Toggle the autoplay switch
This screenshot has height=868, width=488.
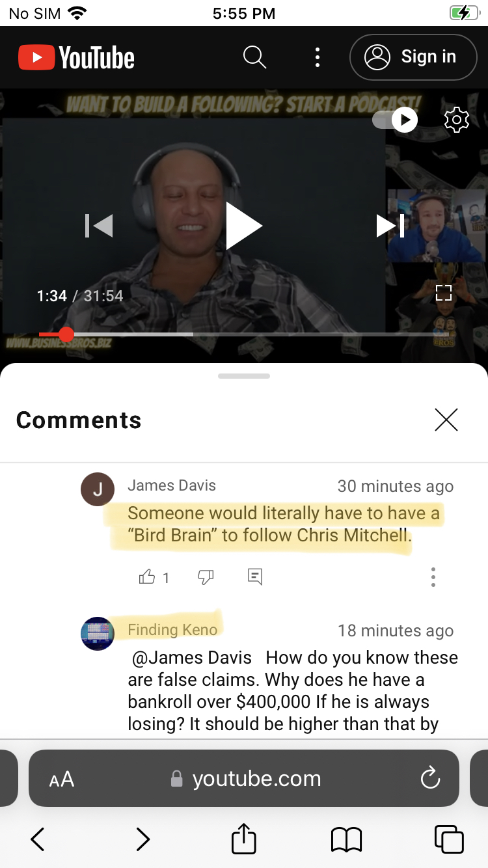click(395, 120)
